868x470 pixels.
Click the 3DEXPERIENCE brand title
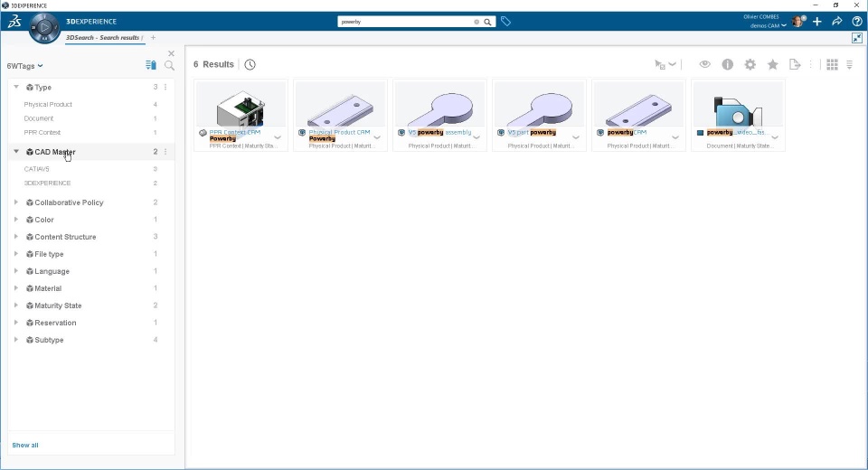(x=91, y=22)
